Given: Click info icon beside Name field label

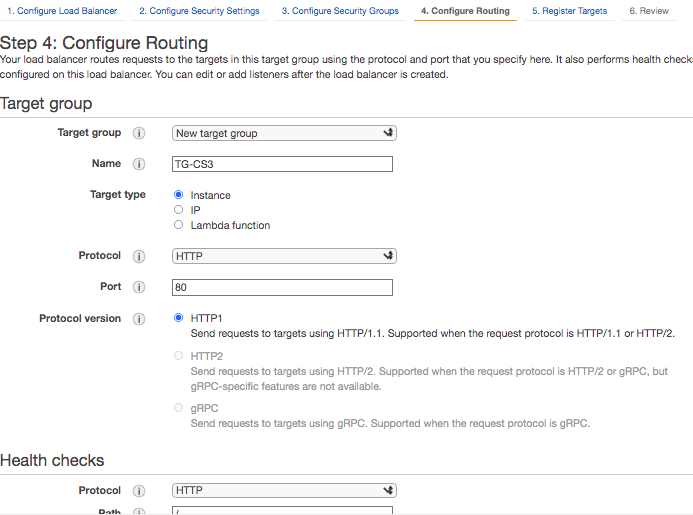Looking at the screenshot, I should pos(139,164).
